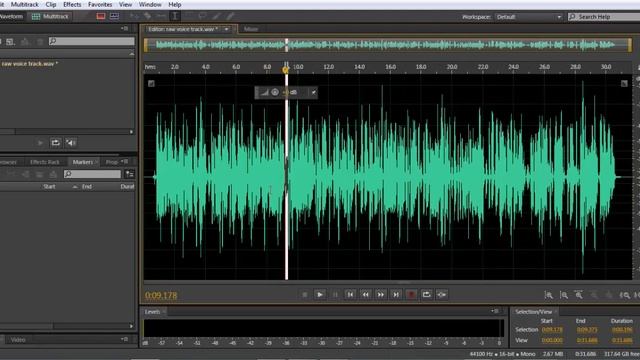Start playback with Play button

[320, 294]
